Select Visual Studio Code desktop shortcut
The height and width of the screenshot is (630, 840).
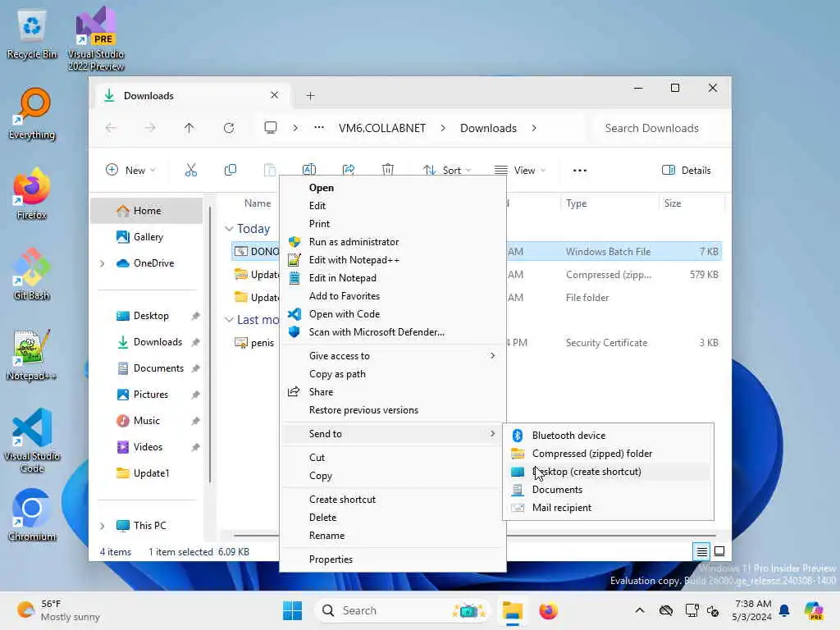pos(32,441)
